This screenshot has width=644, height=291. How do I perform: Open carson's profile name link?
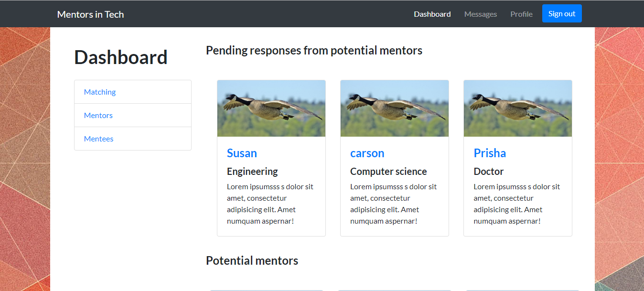(x=367, y=153)
